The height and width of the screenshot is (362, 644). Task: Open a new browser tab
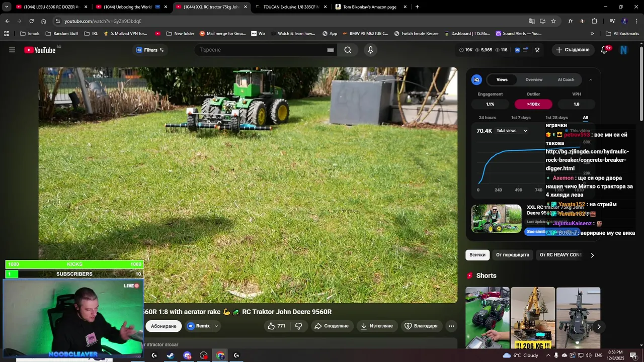coord(417,7)
